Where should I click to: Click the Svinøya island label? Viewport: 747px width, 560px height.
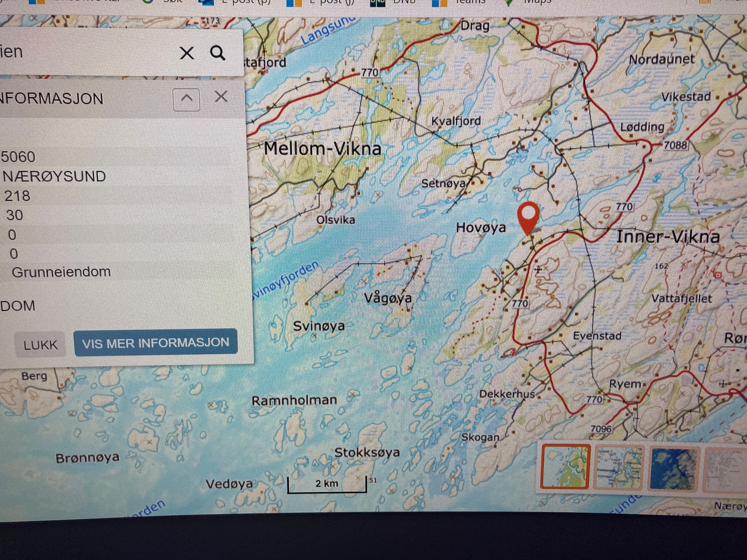point(319,326)
